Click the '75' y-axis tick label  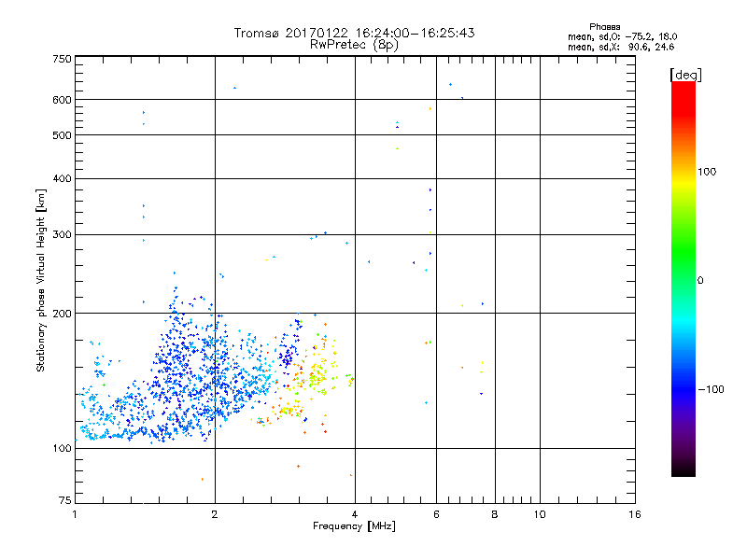(65, 500)
